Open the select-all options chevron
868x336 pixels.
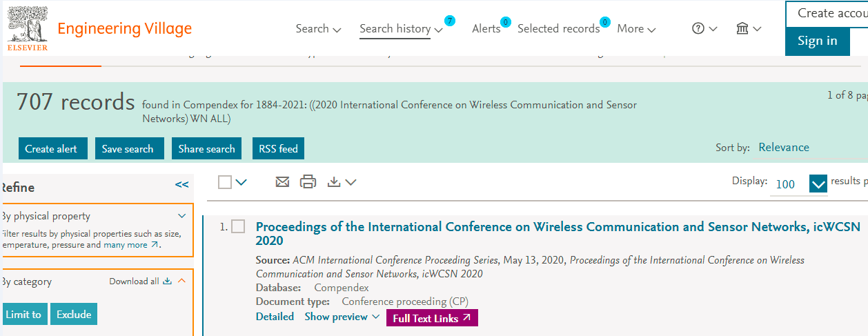pyautogui.click(x=241, y=182)
